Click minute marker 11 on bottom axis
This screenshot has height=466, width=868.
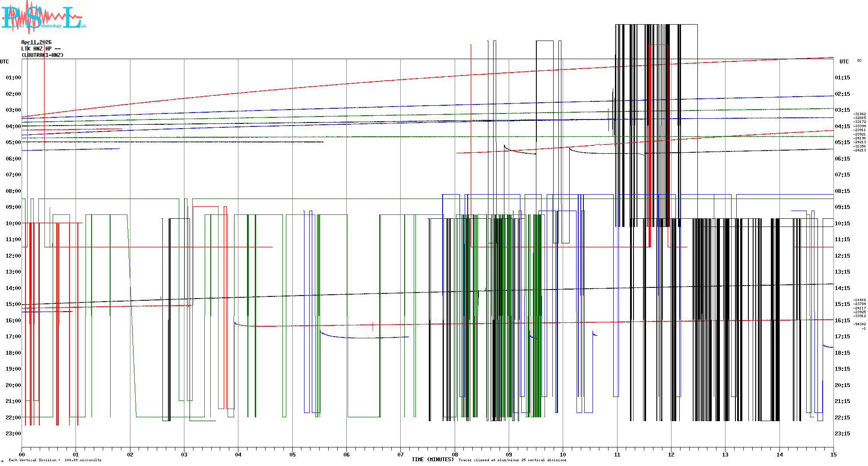(617, 455)
